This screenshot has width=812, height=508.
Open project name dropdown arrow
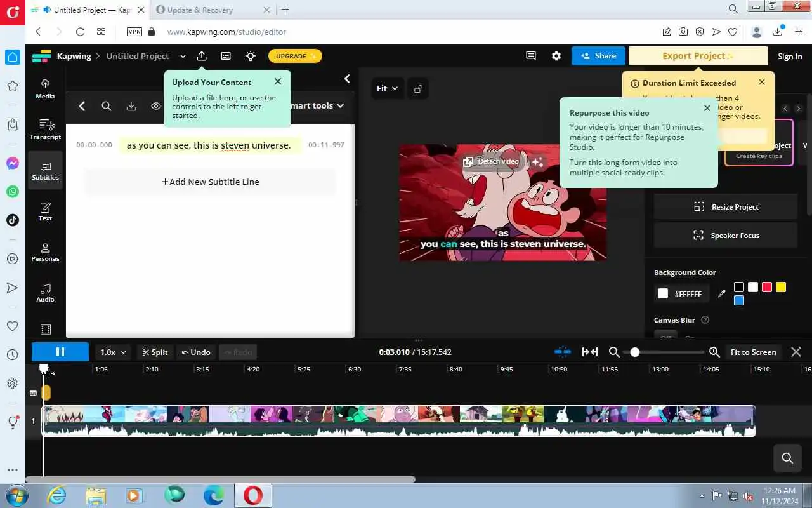click(x=183, y=57)
